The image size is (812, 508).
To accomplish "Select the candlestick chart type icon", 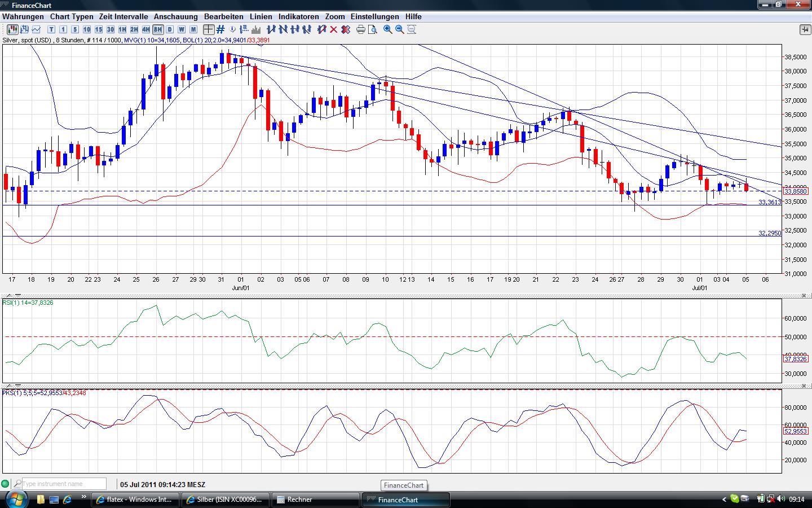I will tap(12, 29).
